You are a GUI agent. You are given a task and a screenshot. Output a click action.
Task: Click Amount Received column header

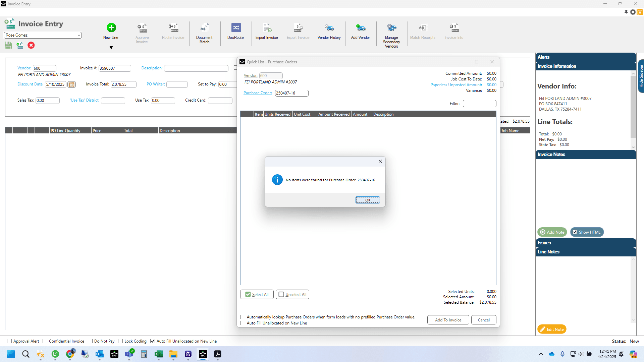click(334, 114)
